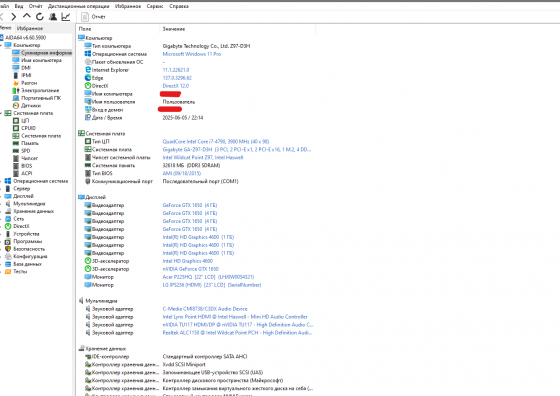Open CPUID tree item

28,128
